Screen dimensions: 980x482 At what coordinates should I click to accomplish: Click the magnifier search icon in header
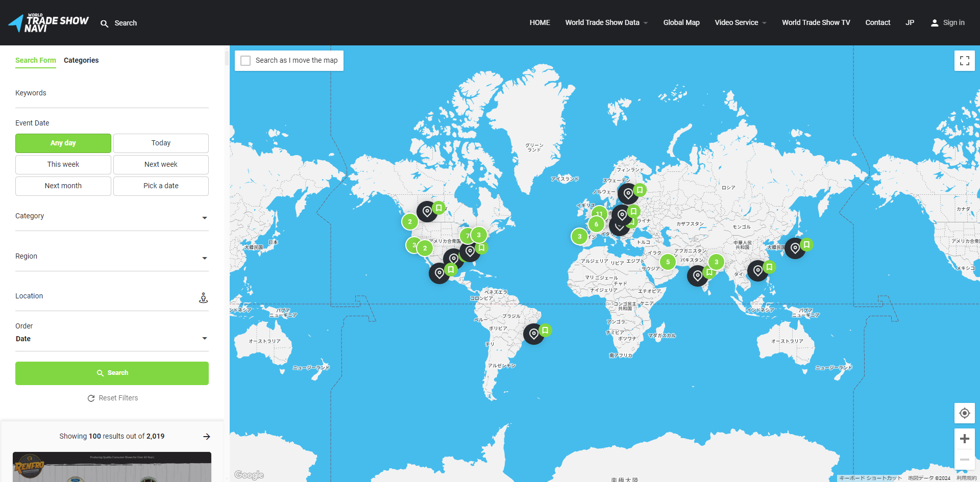tap(105, 23)
